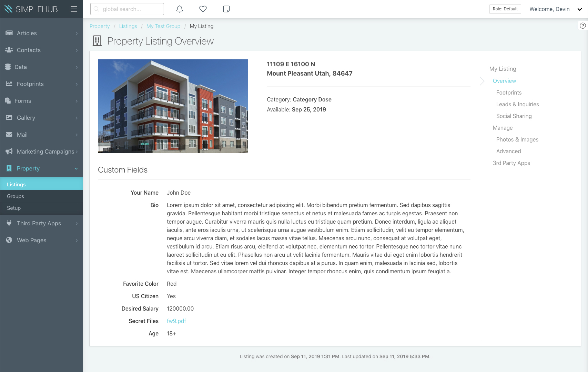Open the Social Sharing section

click(x=514, y=116)
